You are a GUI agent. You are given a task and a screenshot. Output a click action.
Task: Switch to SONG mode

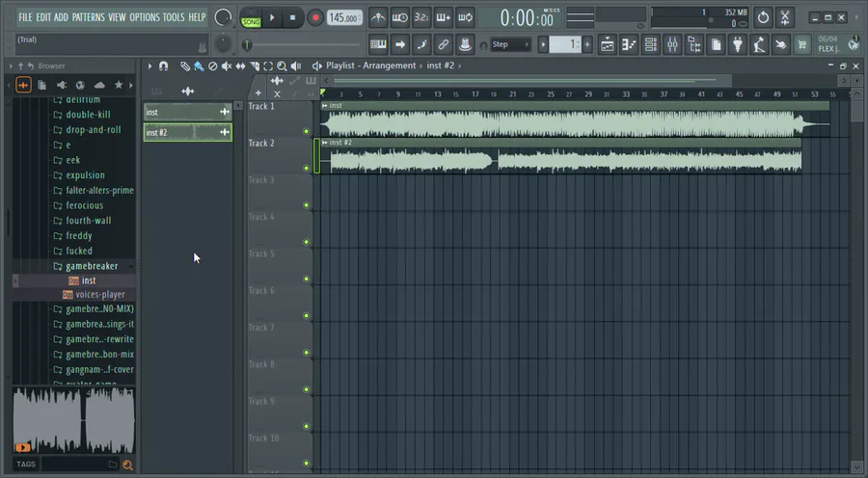pyautogui.click(x=251, y=22)
